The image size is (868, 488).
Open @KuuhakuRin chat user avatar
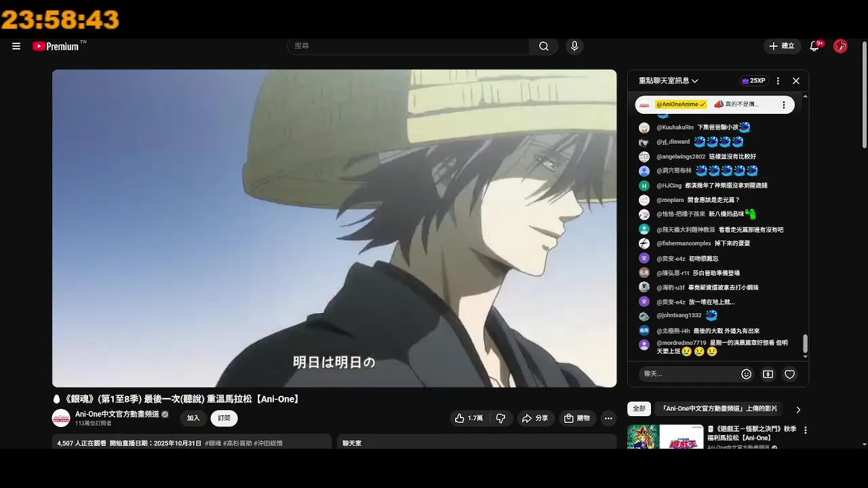pyautogui.click(x=644, y=127)
